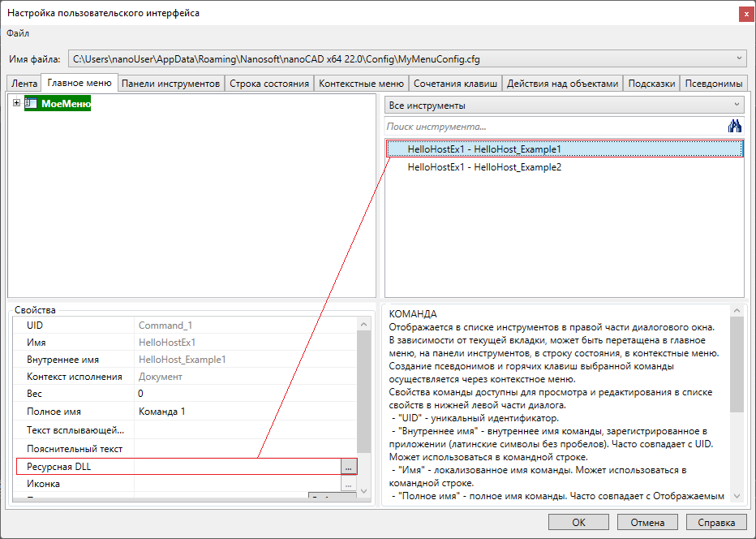Click the Иконка row browse button
This screenshot has height=539, width=756.
coord(348,484)
